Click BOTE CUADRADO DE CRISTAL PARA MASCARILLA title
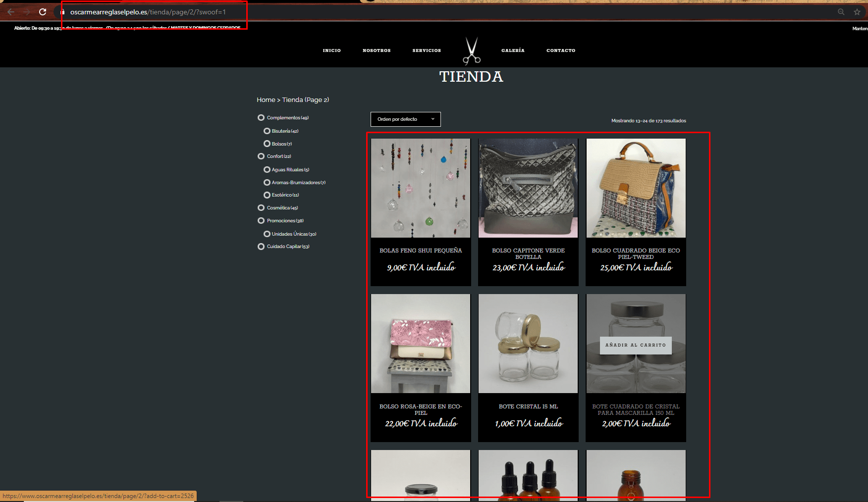868x502 pixels. pyautogui.click(x=636, y=409)
